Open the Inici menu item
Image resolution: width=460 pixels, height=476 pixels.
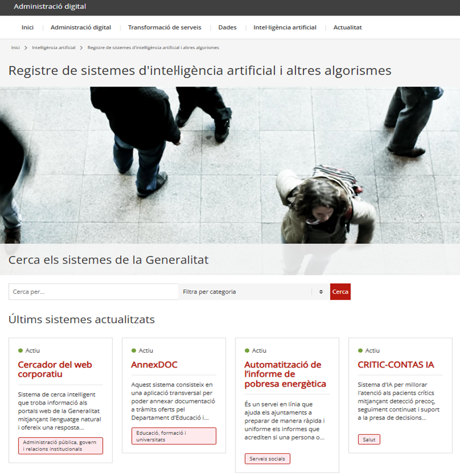[x=27, y=27]
